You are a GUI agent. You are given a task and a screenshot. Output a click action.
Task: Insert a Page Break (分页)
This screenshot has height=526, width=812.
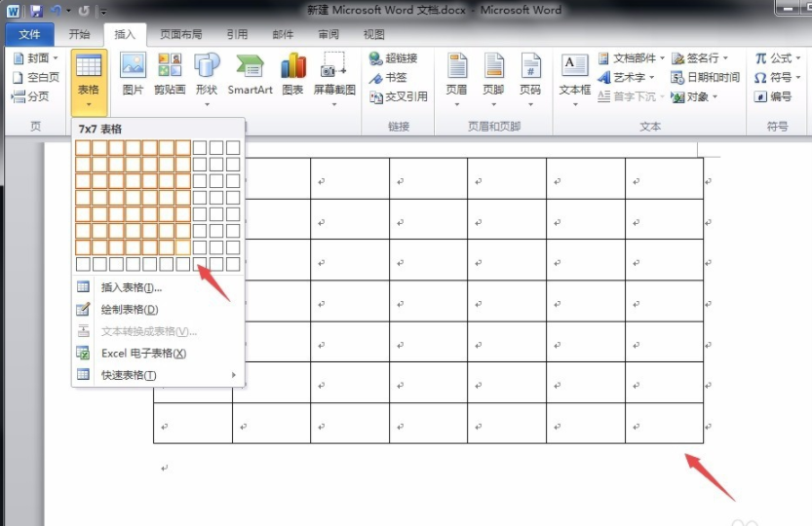30,96
